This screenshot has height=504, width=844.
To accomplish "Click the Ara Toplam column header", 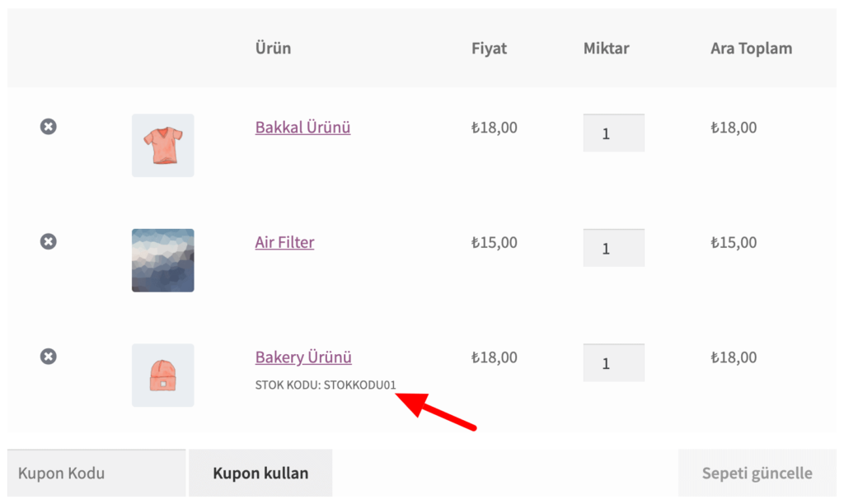I will pyautogui.click(x=751, y=48).
